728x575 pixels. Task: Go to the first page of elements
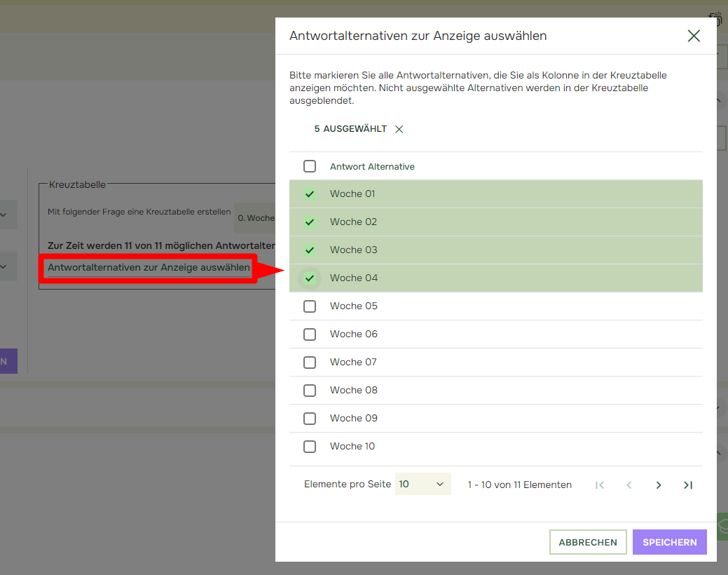click(600, 485)
